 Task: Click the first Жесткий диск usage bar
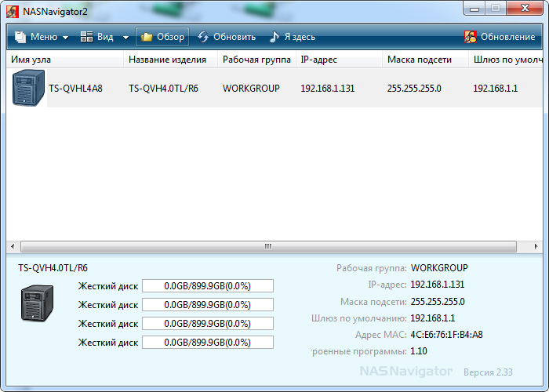coord(207,286)
